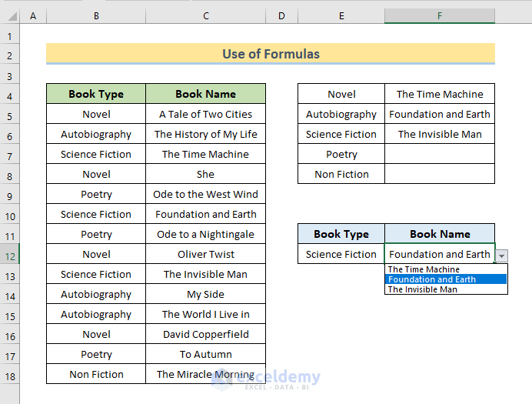The image size is (532, 404).
Task: Select empty cell F8 beside Non Fiction
Action: 440,174
